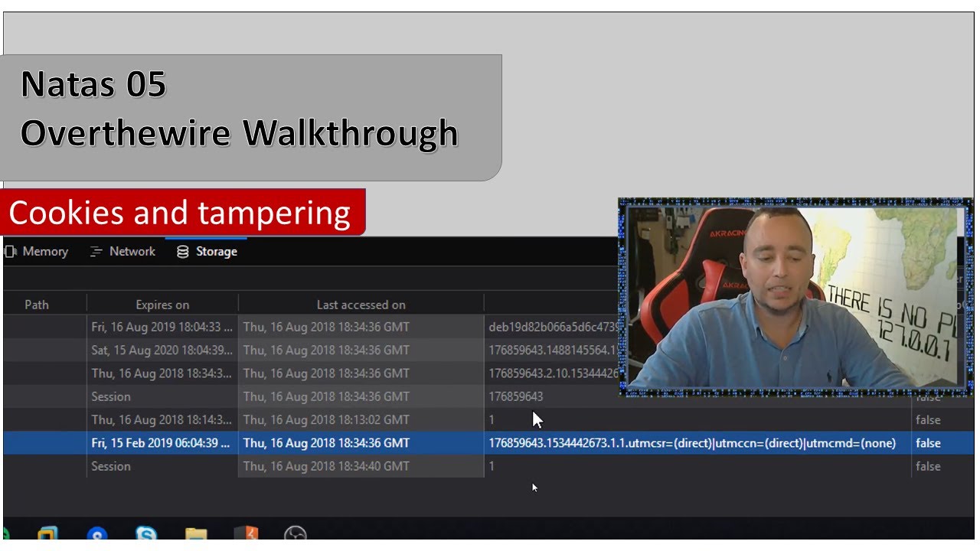Click the plain 176859643 value cell
This screenshot has height=551, width=980.
click(x=516, y=396)
